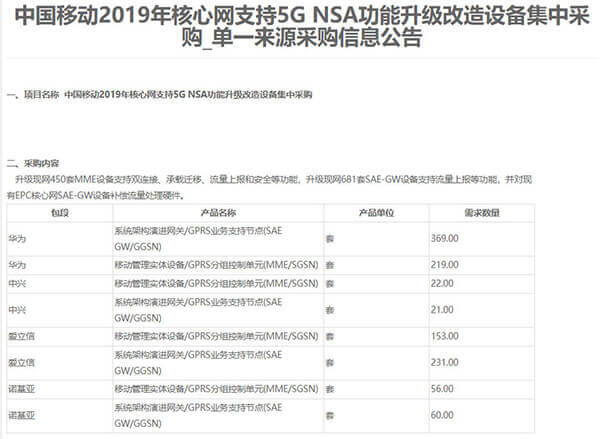Click 中兴 in the 21.00 row

click(17, 310)
